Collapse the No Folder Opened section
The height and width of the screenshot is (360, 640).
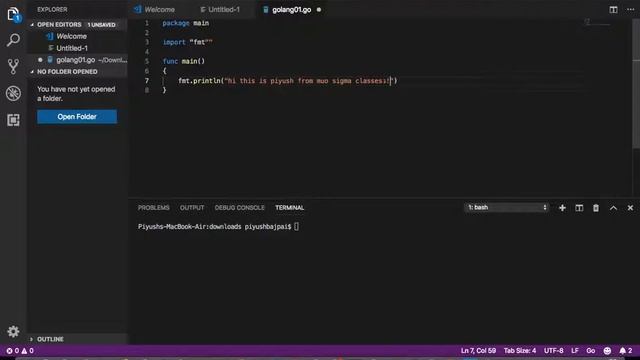tap(77, 71)
